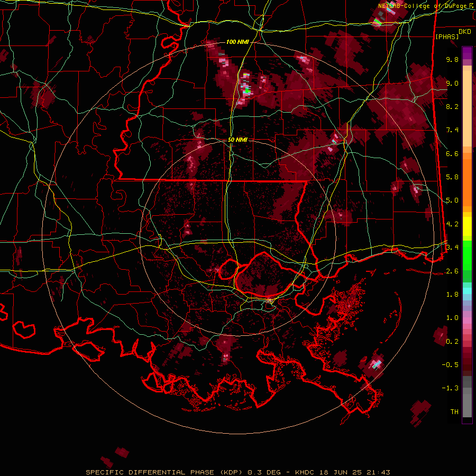The width and height of the screenshot is (476, 476).
Task: Select the 1.8 value on the color scale
Action: [x=452, y=295]
